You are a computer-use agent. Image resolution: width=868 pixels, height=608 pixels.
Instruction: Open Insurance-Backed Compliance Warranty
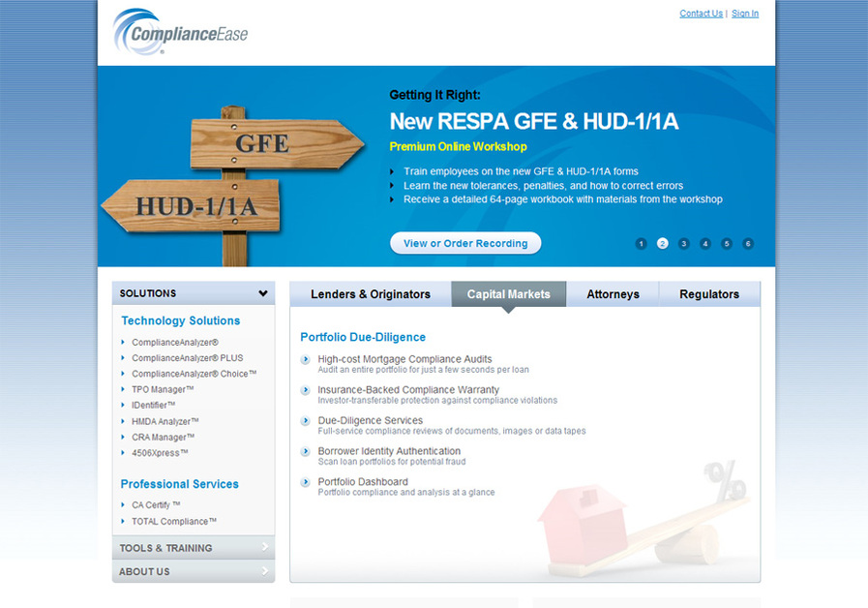coord(408,390)
